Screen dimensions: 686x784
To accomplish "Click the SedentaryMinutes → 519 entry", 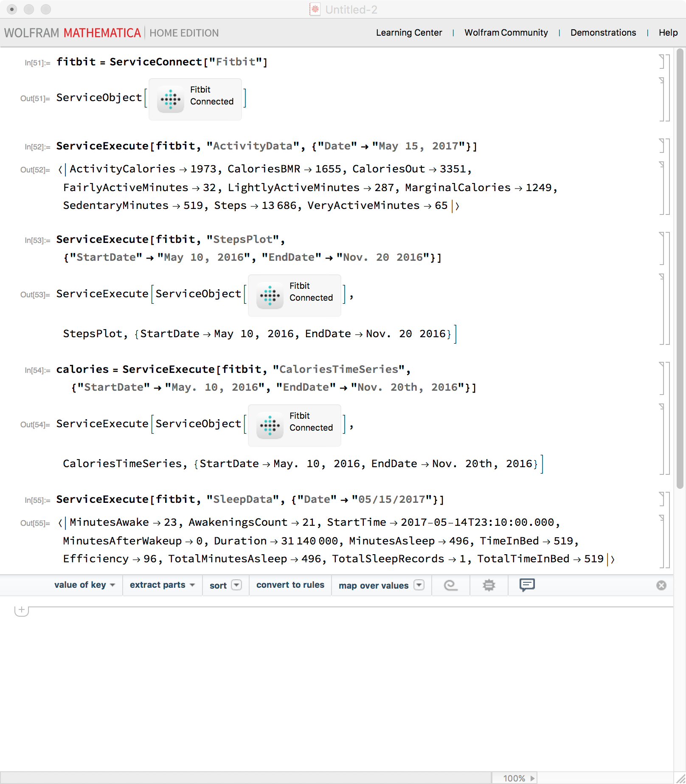I will click(133, 206).
